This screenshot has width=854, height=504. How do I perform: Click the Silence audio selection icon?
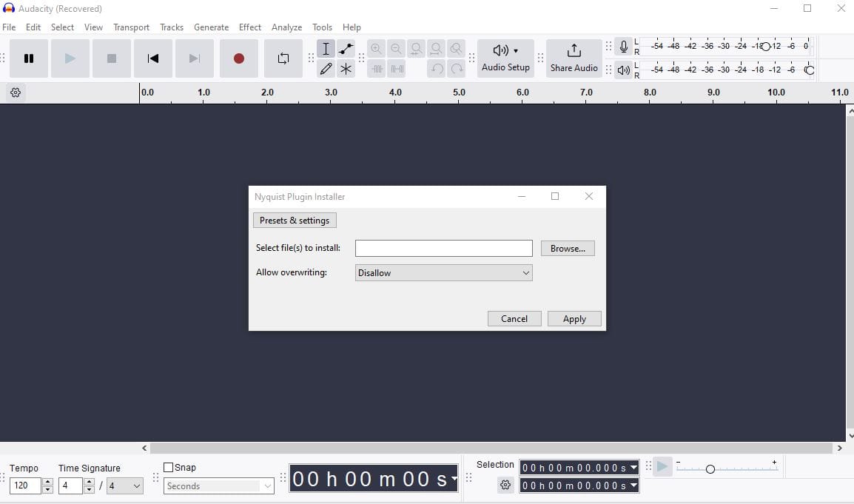click(x=397, y=69)
